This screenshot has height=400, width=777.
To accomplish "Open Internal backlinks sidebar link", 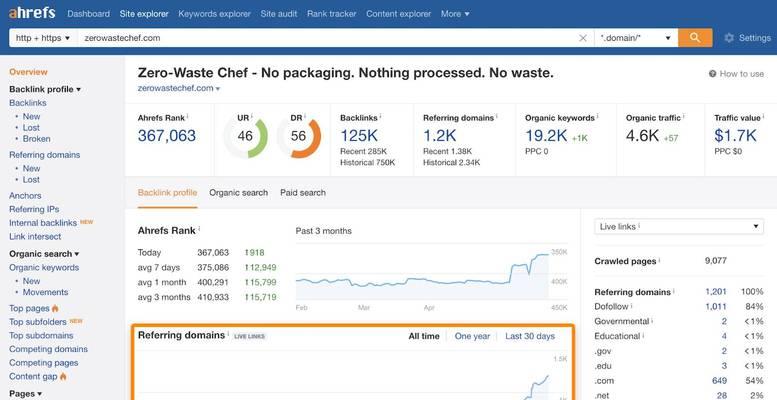I will (x=43, y=223).
